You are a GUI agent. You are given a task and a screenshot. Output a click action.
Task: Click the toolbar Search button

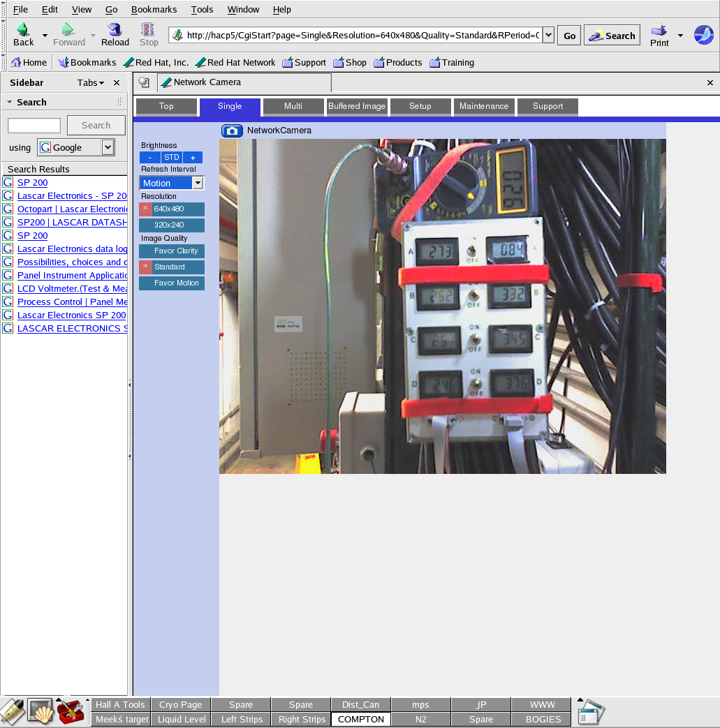coord(612,36)
